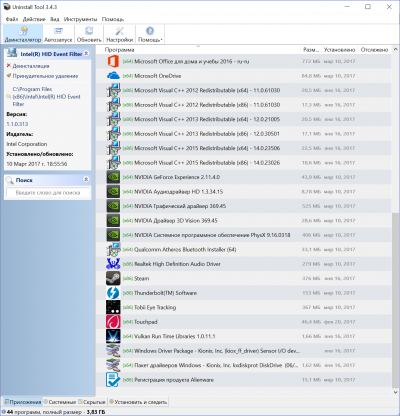Click Установить и следить button
Viewport: 400px width, 416px height.
138,402
